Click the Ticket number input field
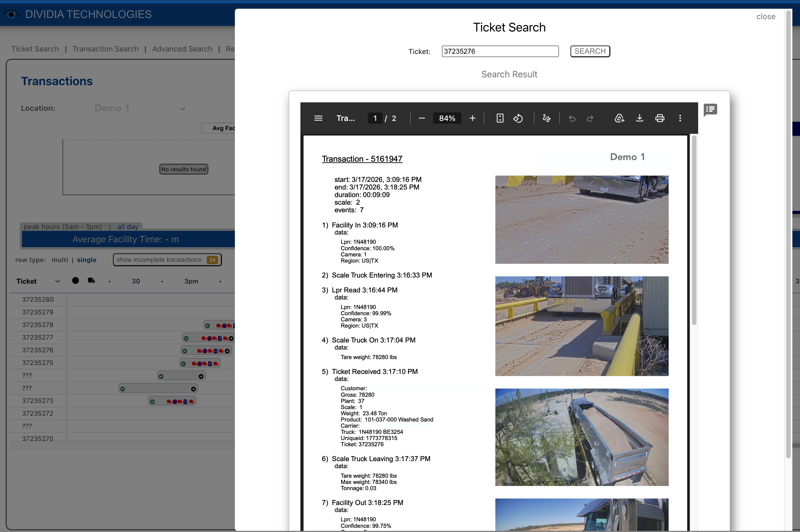Screen dimensions: 800x532 pyautogui.click(x=500, y=51)
